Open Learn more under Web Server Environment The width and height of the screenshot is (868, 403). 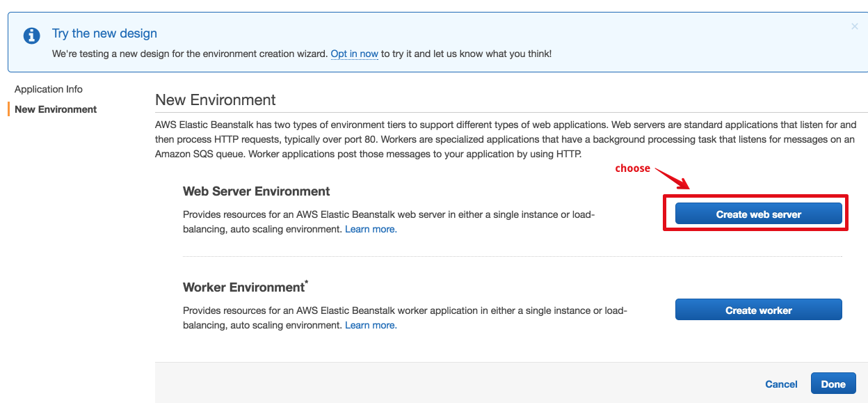[371, 229]
